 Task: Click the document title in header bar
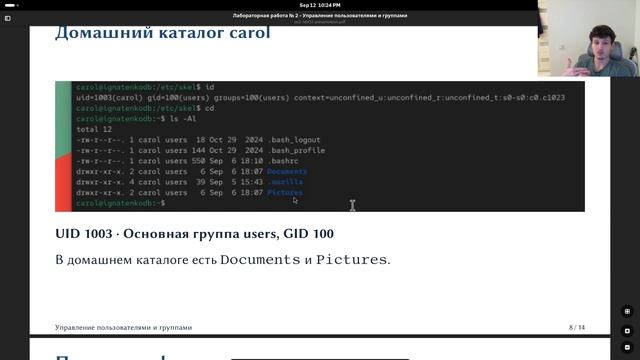(320, 16)
